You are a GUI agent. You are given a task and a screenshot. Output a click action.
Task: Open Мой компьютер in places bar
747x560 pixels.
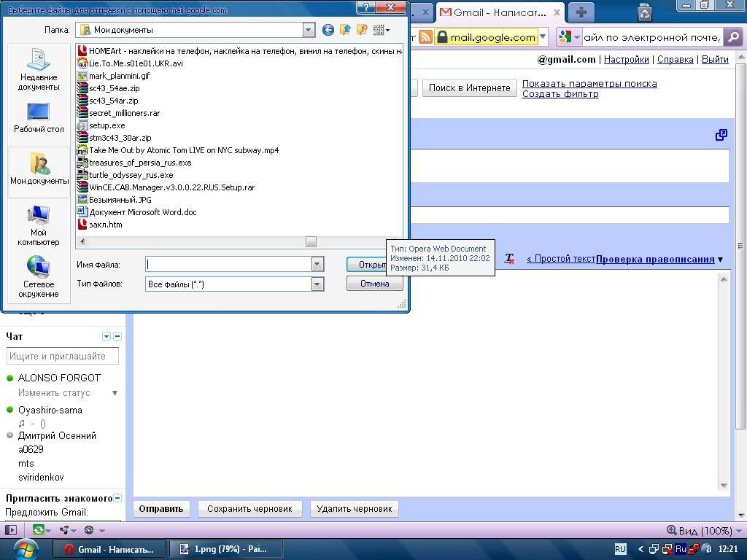(x=39, y=226)
